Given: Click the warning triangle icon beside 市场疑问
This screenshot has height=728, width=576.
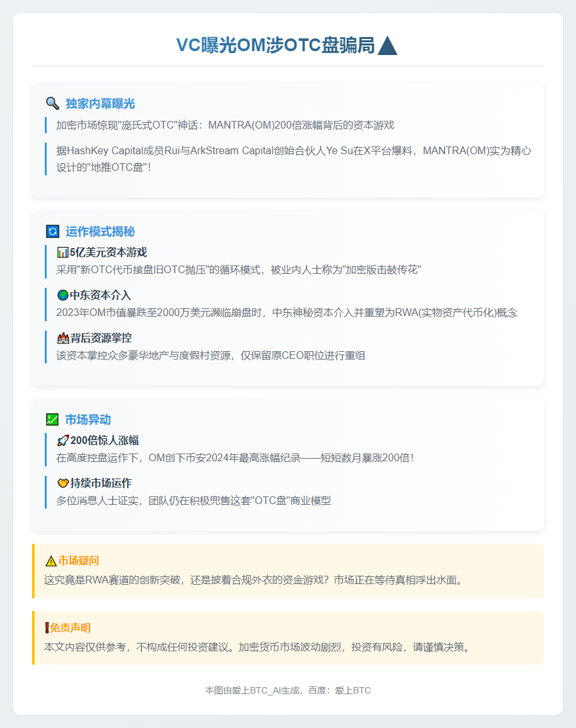Looking at the screenshot, I should click(51, 561).
